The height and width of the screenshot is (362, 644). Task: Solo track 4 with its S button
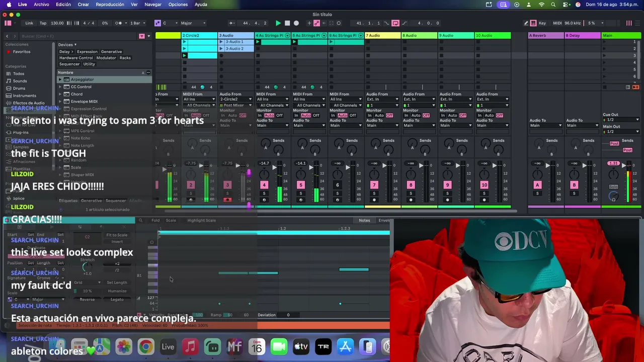[x=264, y=194]
